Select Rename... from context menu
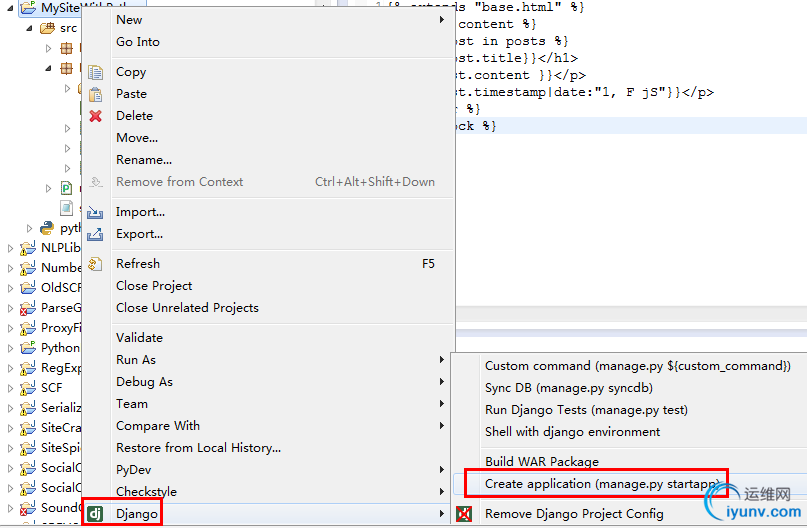The image size is (807, 528). tap(144, 160)
